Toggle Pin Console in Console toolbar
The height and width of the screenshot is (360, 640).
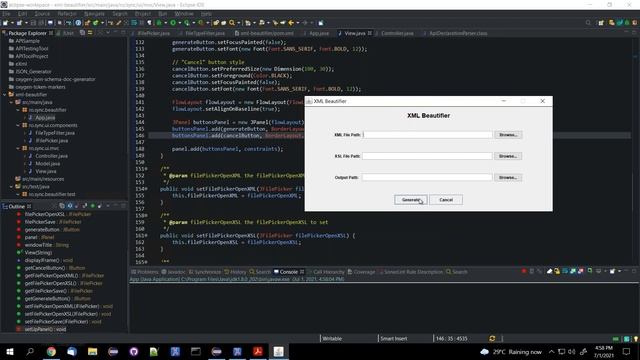[x=590, y=270]
